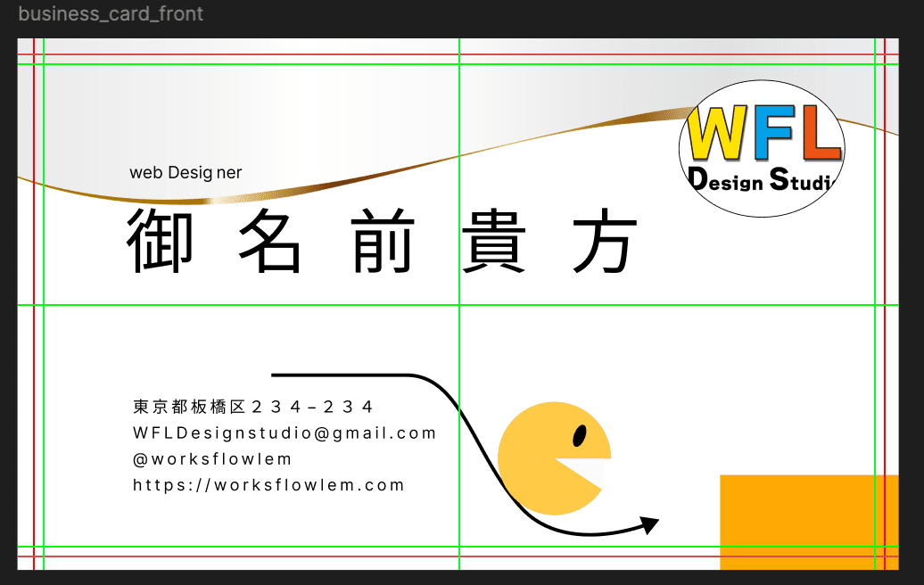
Task: Select the address line 東京都板橋区234-234
Action: [252, 407]
